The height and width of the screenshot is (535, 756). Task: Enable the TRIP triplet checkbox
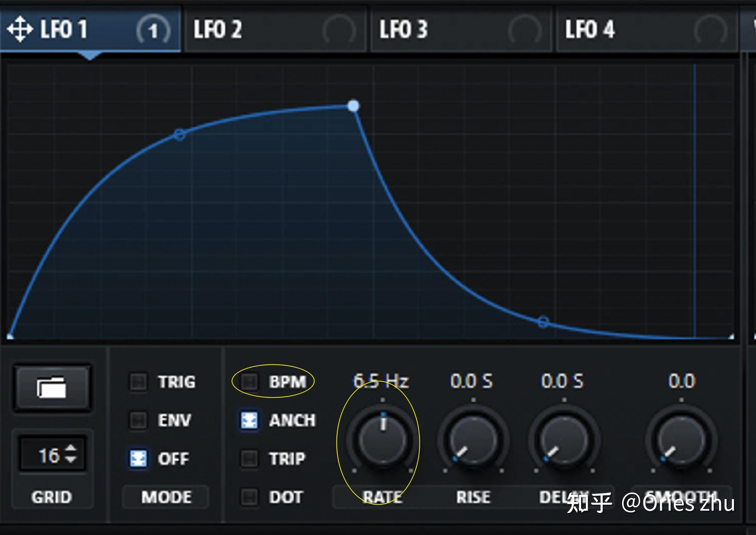click(x=249, y=459)
